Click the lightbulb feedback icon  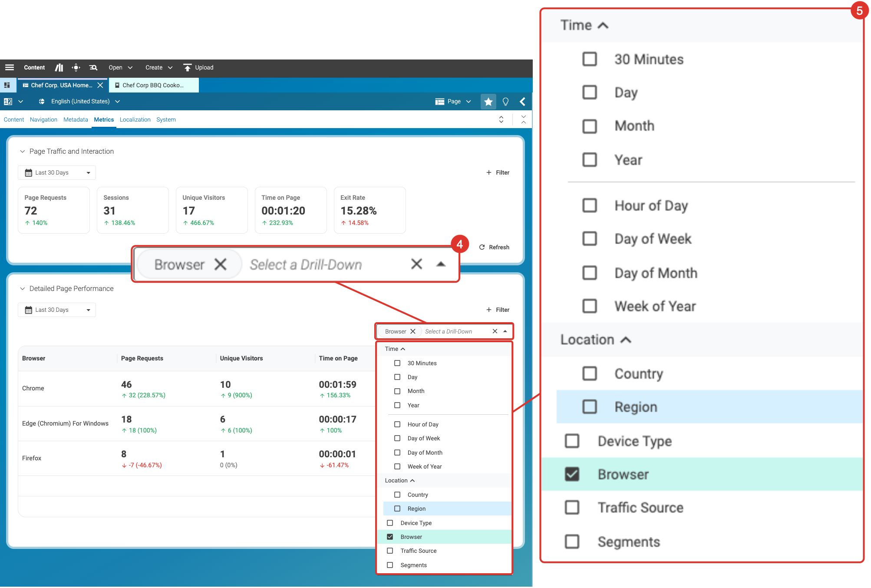(x=505, y=102)
